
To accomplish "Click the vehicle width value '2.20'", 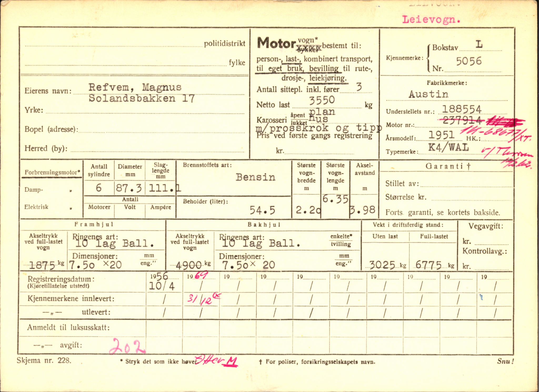I will tap(308, 210).
